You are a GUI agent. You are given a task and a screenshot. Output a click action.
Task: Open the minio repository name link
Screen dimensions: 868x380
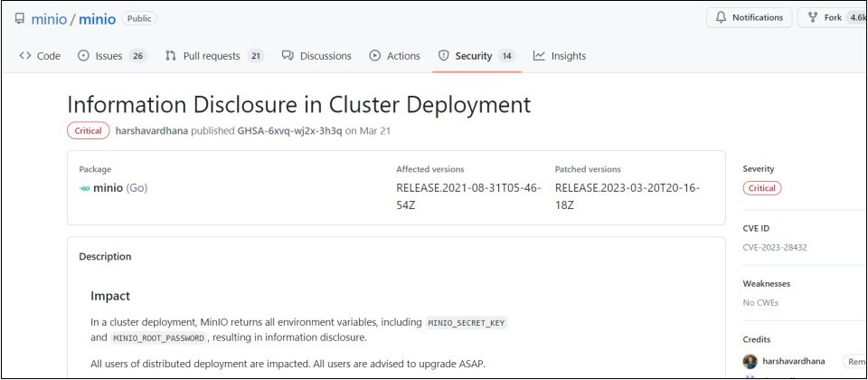(97, 19)
